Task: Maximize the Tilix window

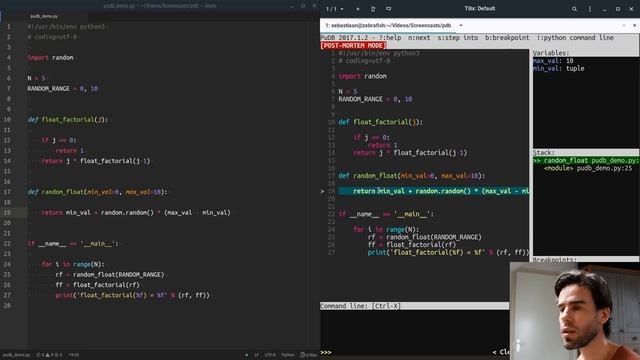Action: pyautogui.click(x=618, y=9)
